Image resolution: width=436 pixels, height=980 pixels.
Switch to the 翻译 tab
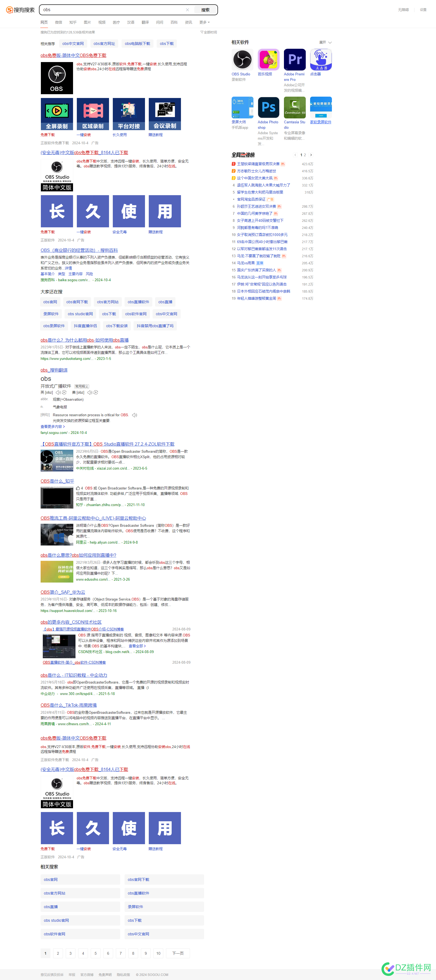[145, 22]
